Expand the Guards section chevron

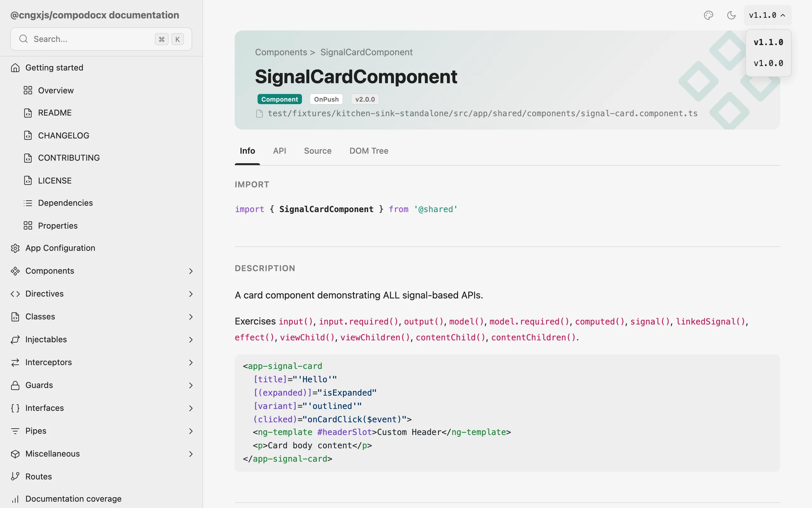point(191,385)
